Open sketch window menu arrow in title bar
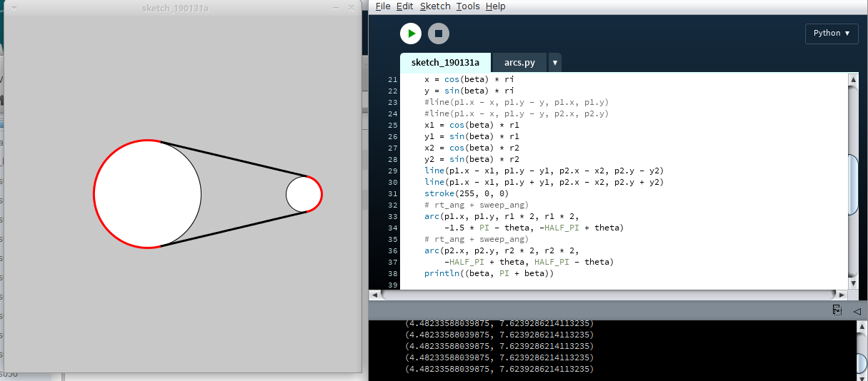 [14, 8]
